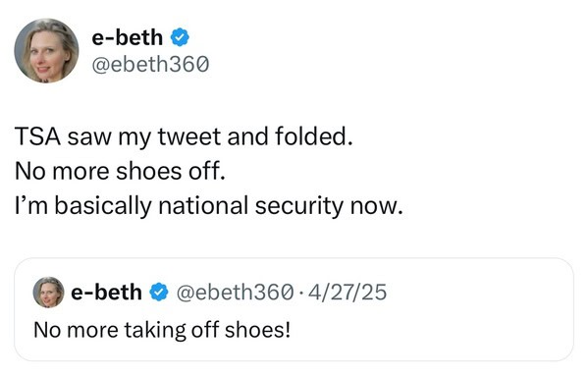The width and height of the screenshot is (588, 376).
Task: Click the word "tweet" in the first line
Action: click(x=189, y=135)
